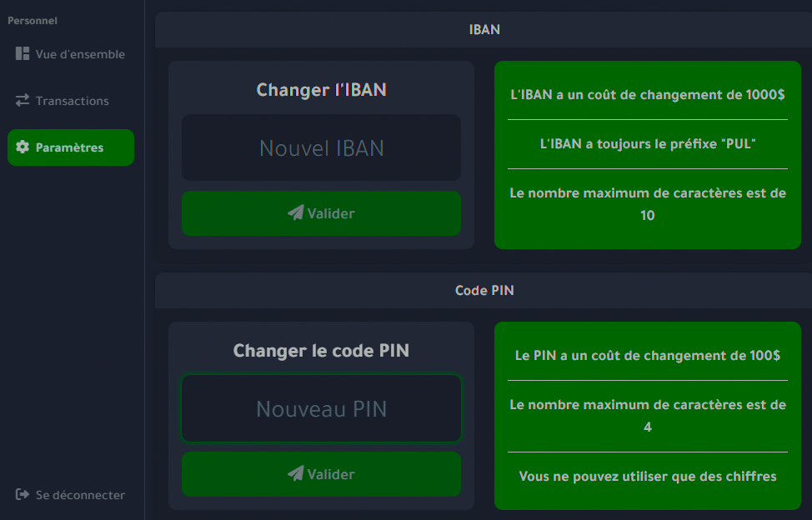Click the IBAN section header bar
The height and width of the screenshot is (520, 812).
coord(484,30)
